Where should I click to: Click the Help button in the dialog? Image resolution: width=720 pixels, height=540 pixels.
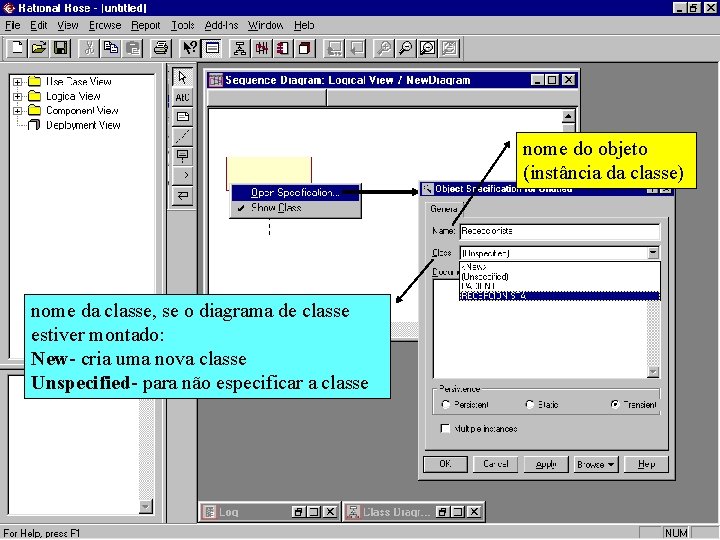click(646, 464)
